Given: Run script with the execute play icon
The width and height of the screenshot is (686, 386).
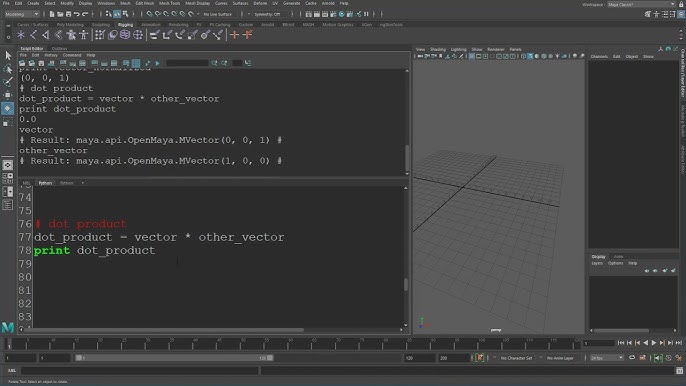Looking at the screenshot, I should (158, 63).
